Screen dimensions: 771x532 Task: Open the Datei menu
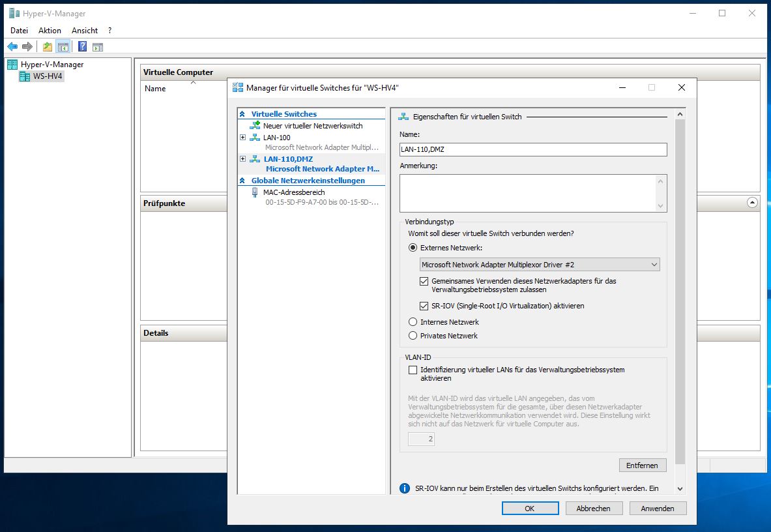coord(19,31)
